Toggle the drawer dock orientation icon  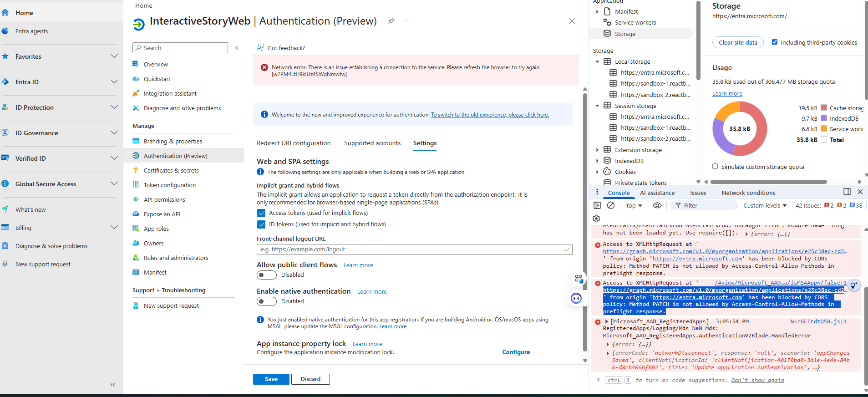coord(847,192)
